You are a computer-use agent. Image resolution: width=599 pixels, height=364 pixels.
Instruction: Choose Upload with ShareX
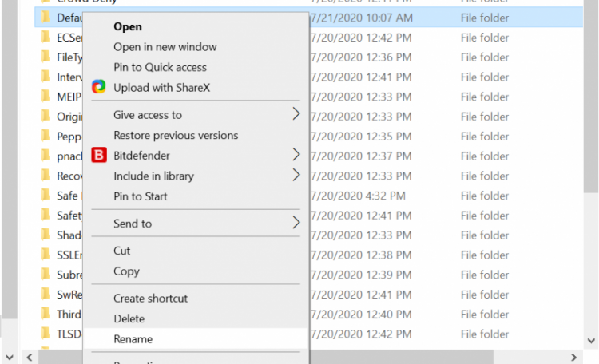coord(196,88)
